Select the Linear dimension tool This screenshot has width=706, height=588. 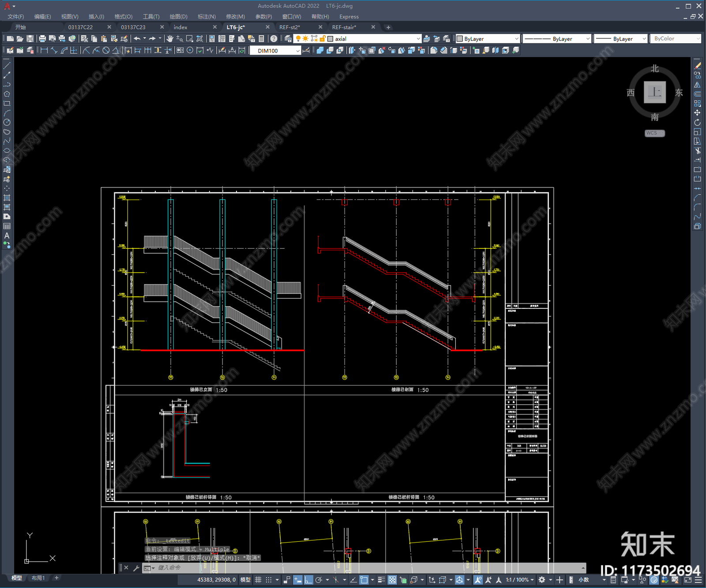(44, 50)
